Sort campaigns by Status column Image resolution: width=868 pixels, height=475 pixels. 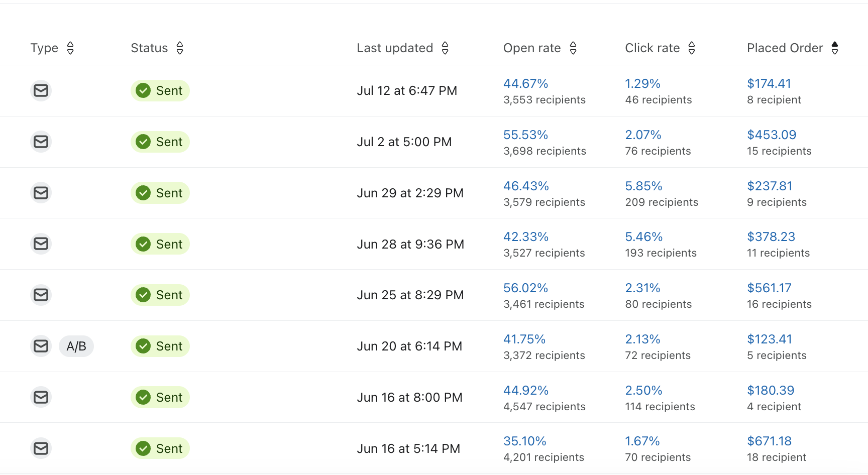pos(180,48)
